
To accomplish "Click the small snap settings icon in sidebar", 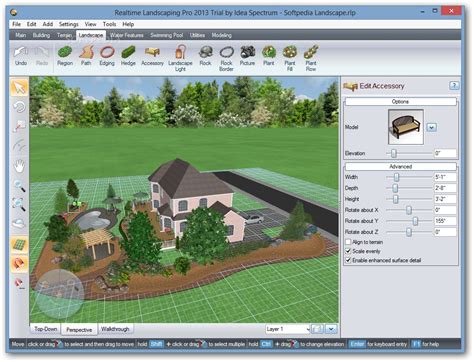I will point(19,283).
